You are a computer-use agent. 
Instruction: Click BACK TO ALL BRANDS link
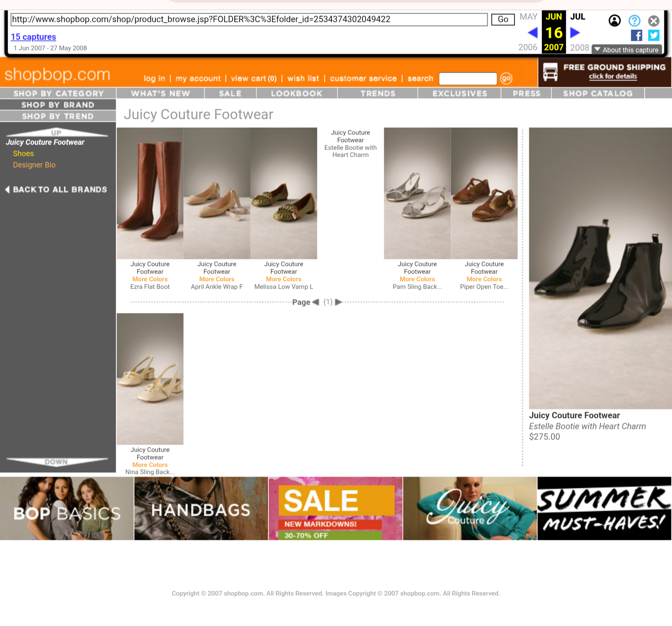coord(56,189)
